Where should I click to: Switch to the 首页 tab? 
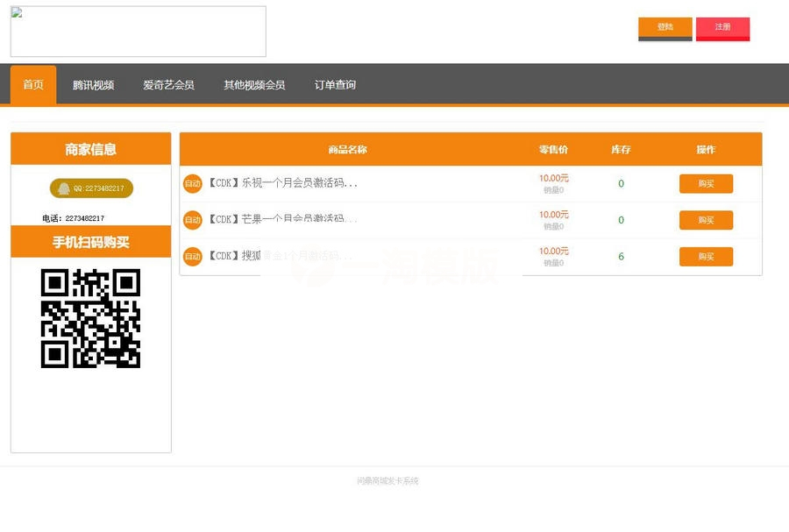(32, 85)
